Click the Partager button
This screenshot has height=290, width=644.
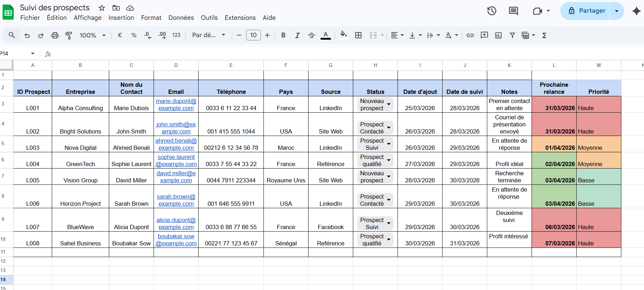tap(587, 11)
